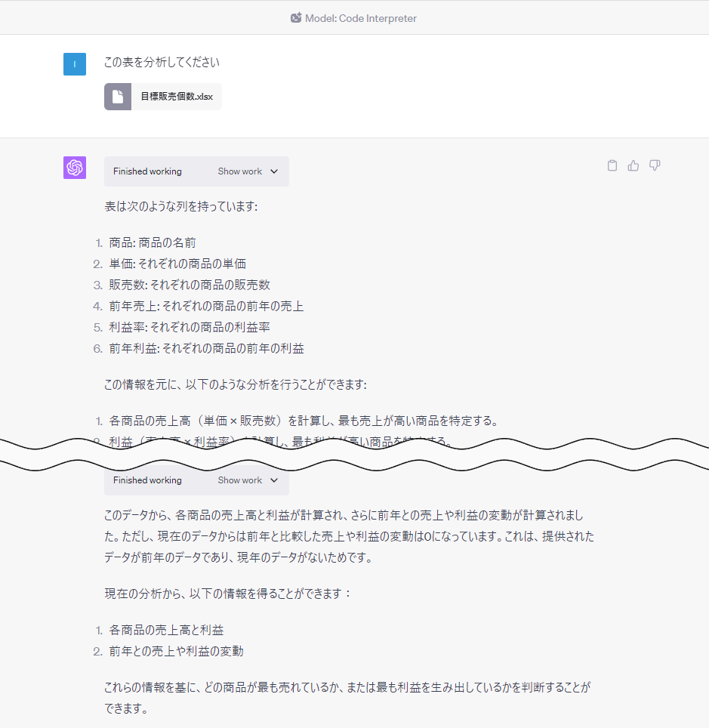709x728 pixels.
Task: Click the second "Finished working" button
Action: click(x=146, y=480)
